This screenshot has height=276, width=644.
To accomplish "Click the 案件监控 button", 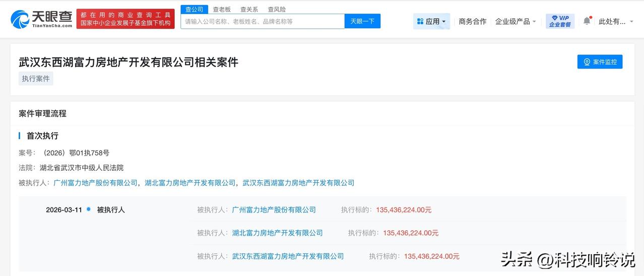I will point(600,61).
